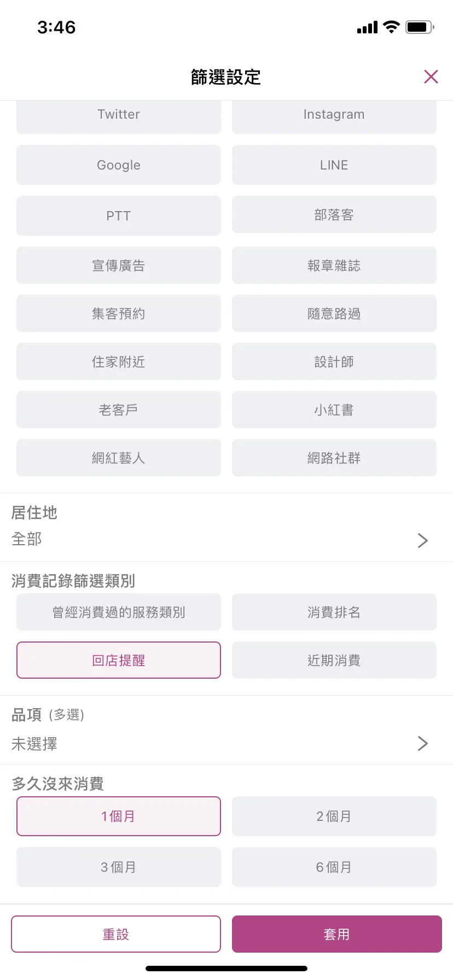Screen dimensions: 453x980
Task: Pick the 設計師 source option
Action: (x=334, y=361)
